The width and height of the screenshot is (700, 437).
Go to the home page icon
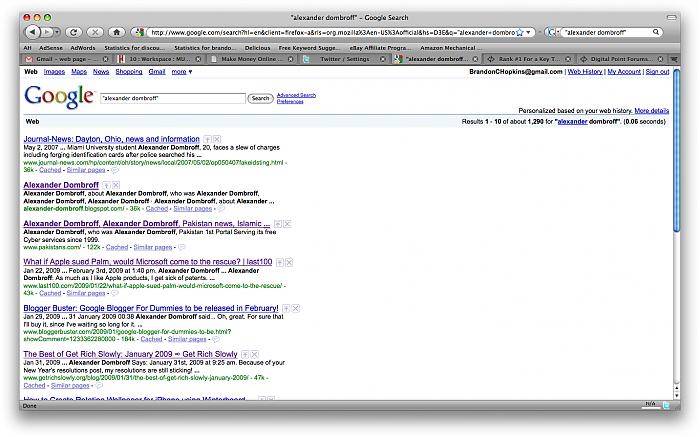click(117, 32)
